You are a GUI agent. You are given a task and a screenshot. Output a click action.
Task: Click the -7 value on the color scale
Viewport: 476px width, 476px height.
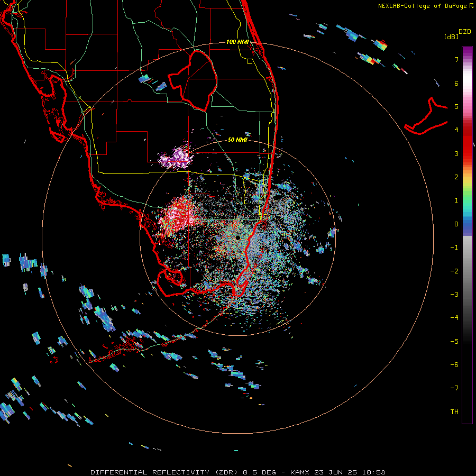tap(454, 388)
